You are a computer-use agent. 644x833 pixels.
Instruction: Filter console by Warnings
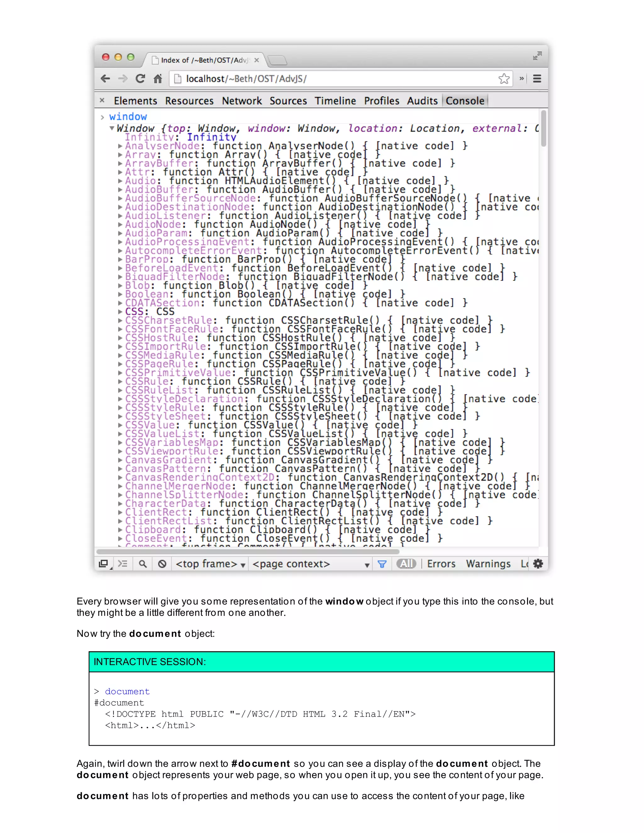point(488,564)
